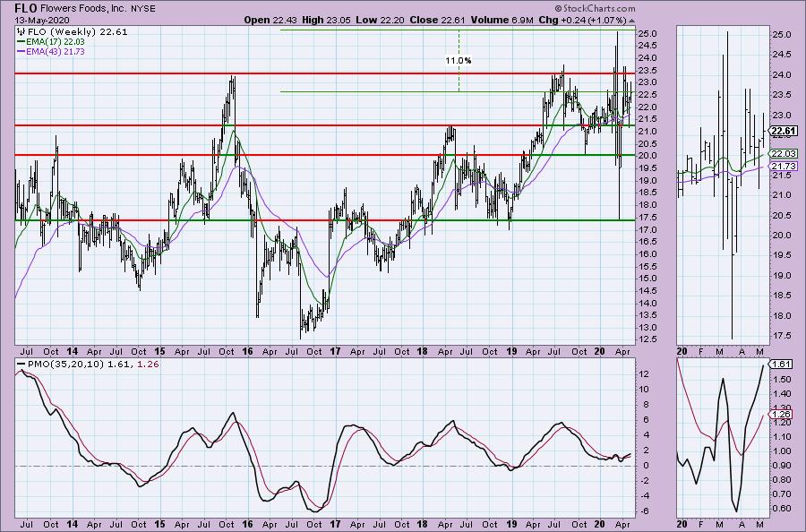Image resolution: width=806 pixels, height=532 pixels.
Task: Click the "PMO(35,20,10)" indicator legend label
Action: [65, 365]
